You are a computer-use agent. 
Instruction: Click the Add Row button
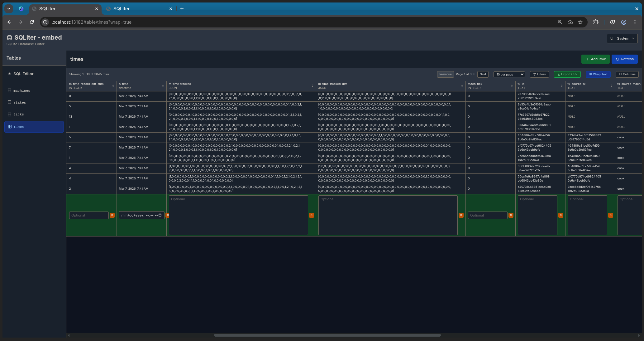pyautogui.click(x=595, y=59)
